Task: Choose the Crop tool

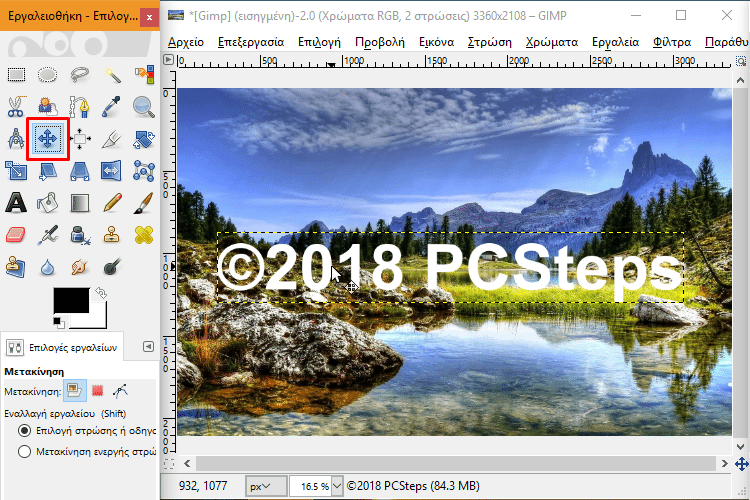Action: (111, 139)
